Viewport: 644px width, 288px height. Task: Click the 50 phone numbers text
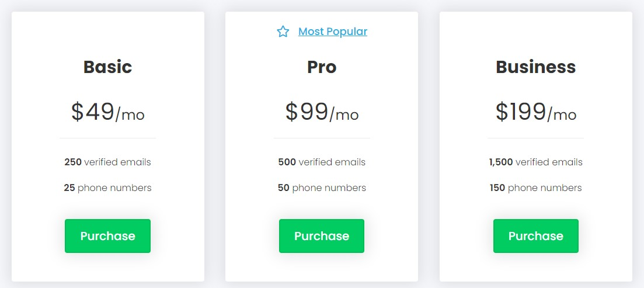322,188
